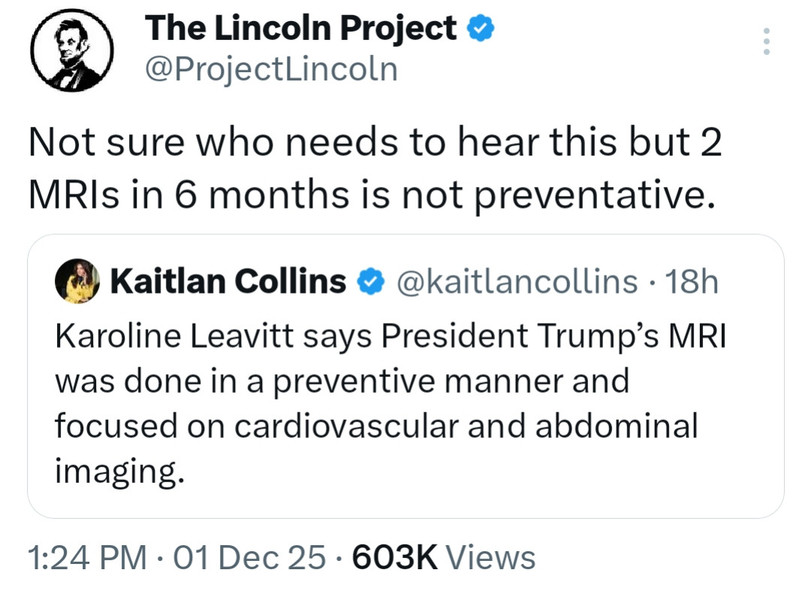Click the "Views" label beside 603K
This screenshot has height=600, width=811.
490,558
